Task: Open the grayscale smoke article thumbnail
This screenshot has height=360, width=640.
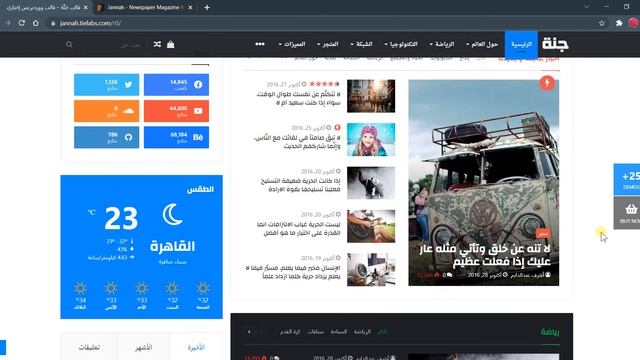Action: [371, 183]
